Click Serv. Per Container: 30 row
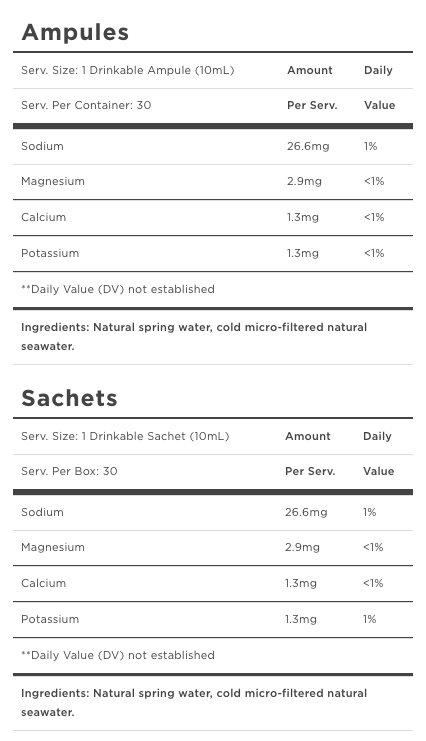This screenshot has height=741, width=426. (x=213, y=105)
